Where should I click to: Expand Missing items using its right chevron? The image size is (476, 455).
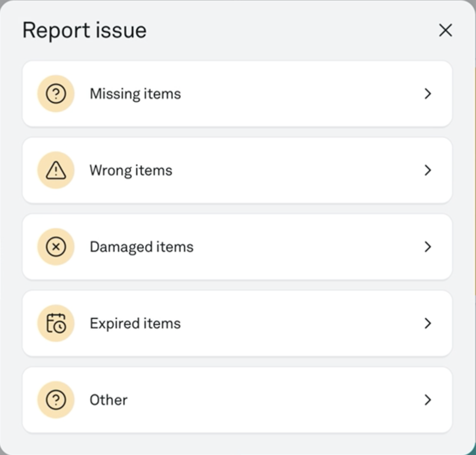[x=428, y=94]
